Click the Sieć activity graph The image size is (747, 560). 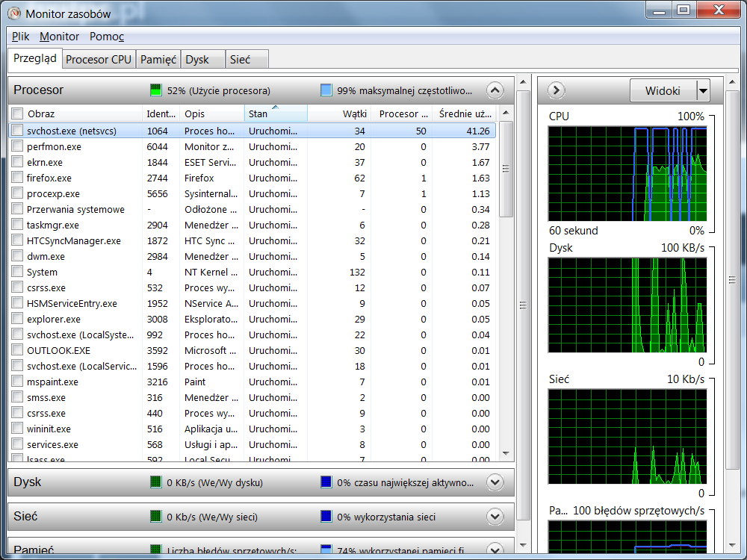pos(627,436)
